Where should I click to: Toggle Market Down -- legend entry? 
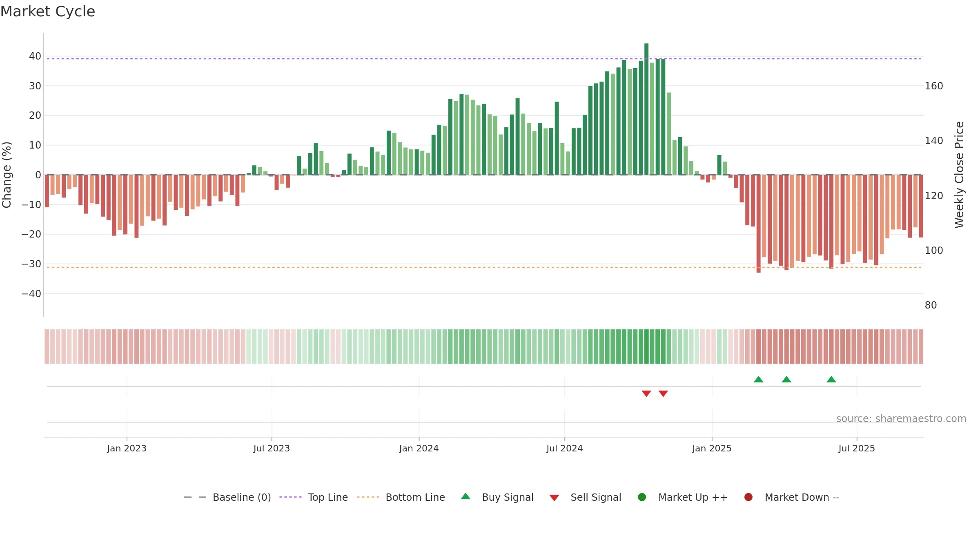(792, 497)
